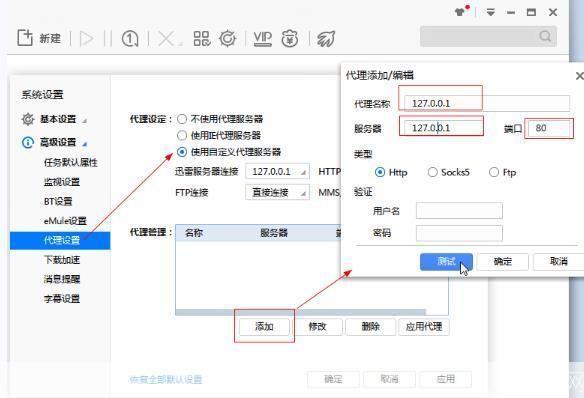
Task: Click the 服务器 address input field
Action: [444, 128]
